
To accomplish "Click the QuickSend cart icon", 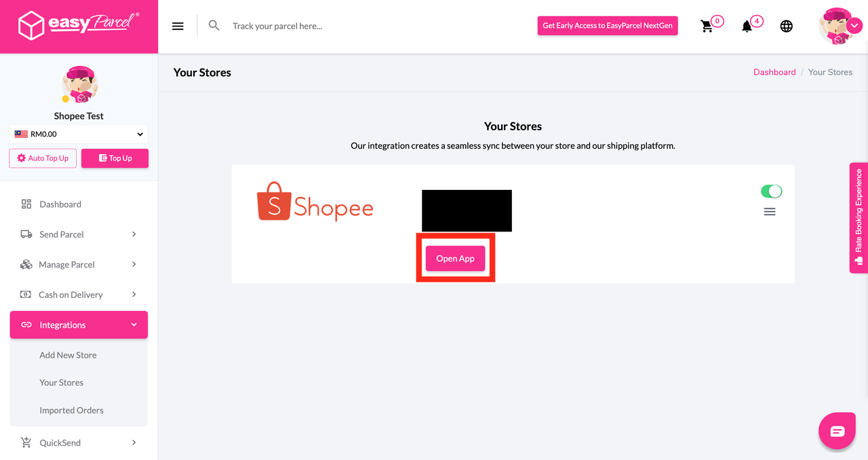I will coord(26,442).
